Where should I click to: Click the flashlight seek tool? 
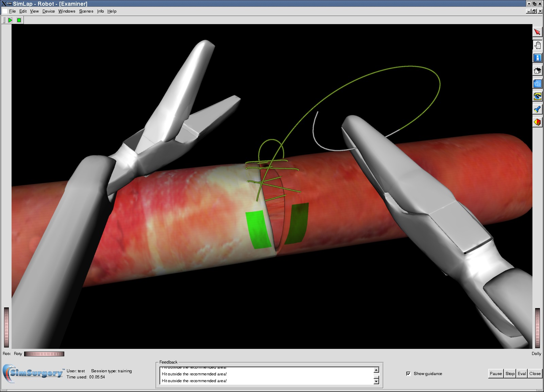537,109
